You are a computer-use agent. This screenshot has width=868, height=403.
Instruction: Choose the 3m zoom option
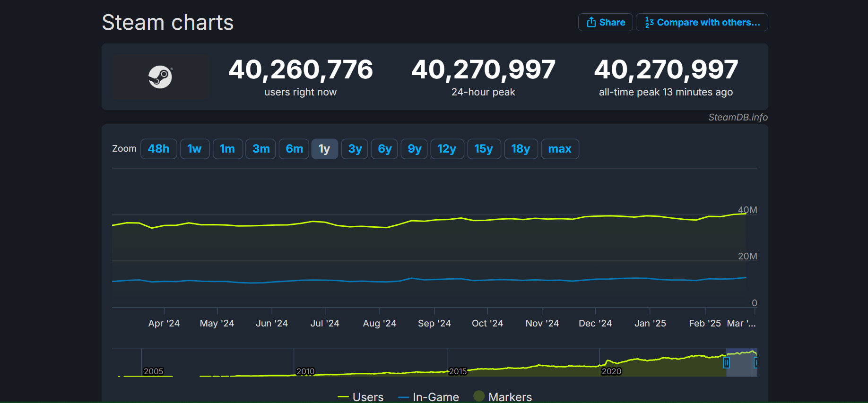click(260, 149)
